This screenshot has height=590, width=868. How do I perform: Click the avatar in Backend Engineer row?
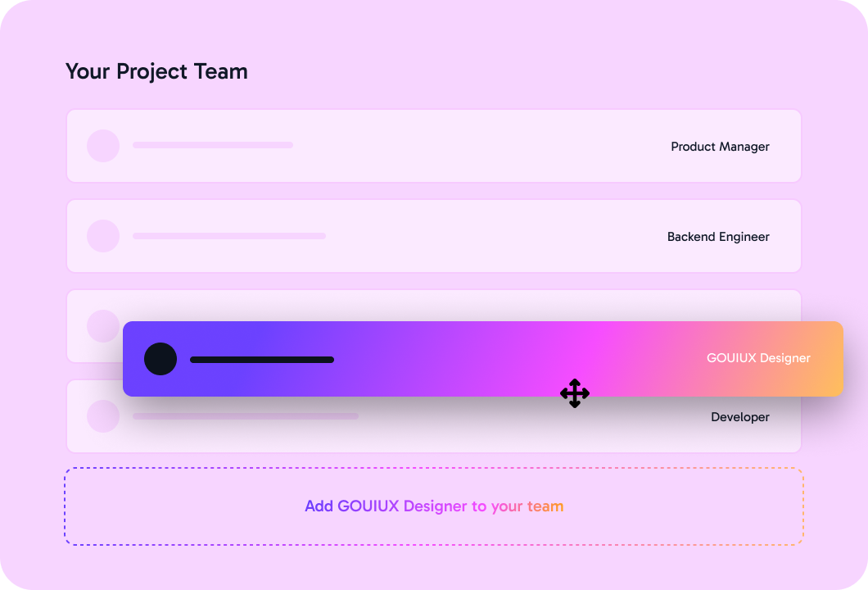(x=103, y=236)
